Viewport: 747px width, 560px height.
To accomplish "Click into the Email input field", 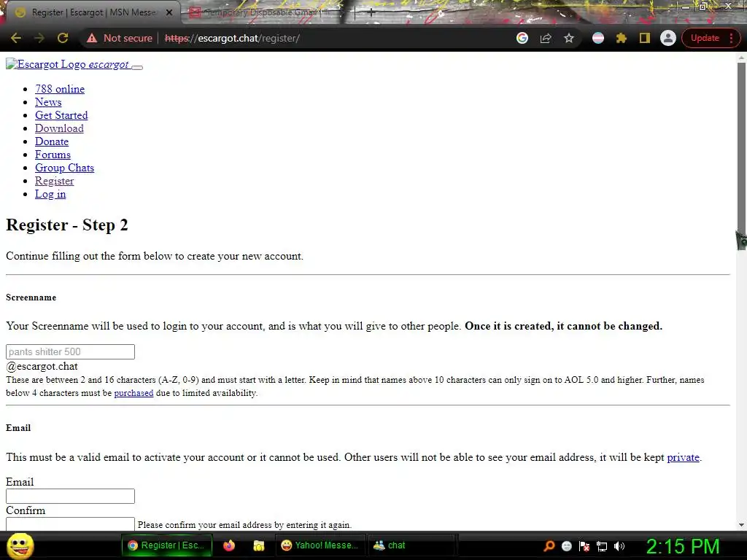I will (70, 496).
